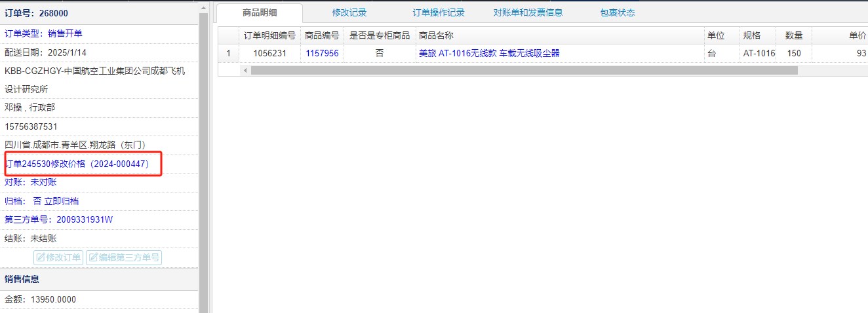
Task: Click the 邓操，行政部 contact text
Action: pyautogui.click(x=30, y=107)
